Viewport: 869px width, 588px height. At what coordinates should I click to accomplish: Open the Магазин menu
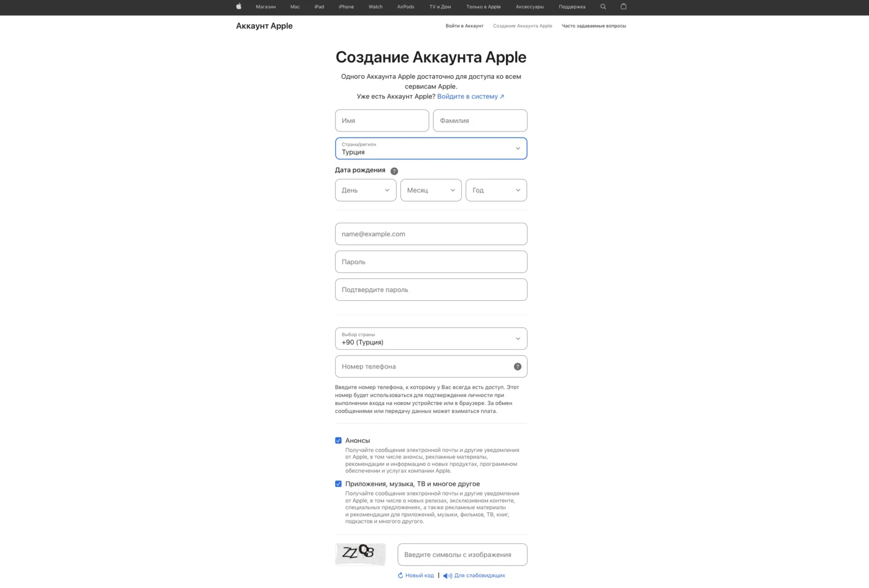coord(266,7)
